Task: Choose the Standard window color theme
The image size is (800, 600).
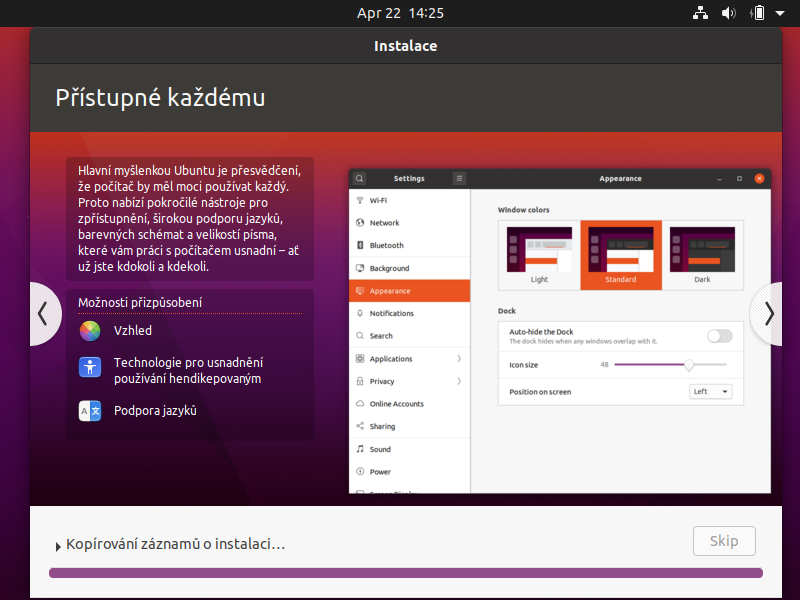Action: coord(621,255)
